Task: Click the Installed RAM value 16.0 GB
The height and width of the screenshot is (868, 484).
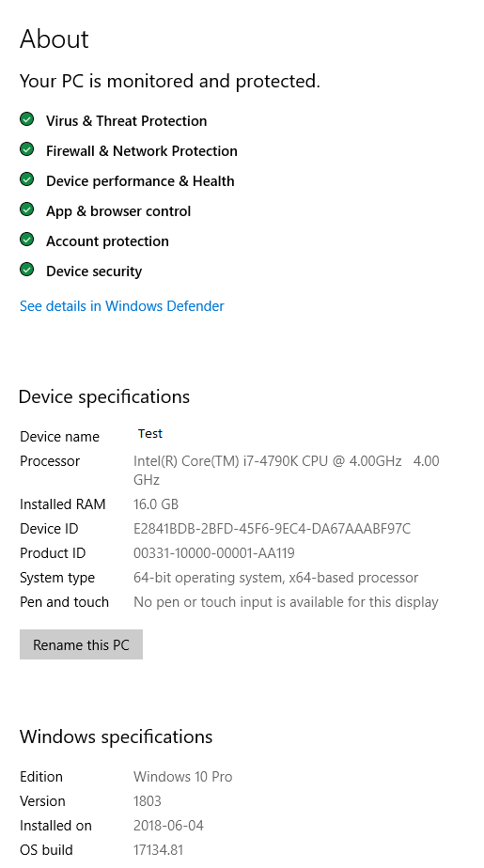Action: pos(156,504)
